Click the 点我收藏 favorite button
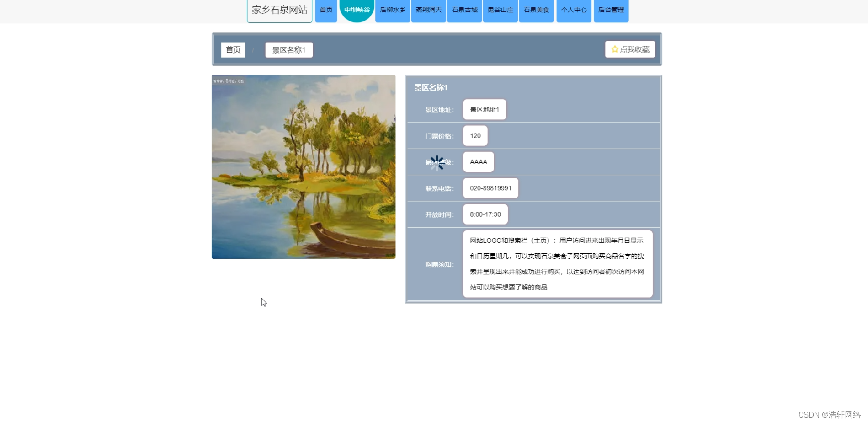 [630, 49]
